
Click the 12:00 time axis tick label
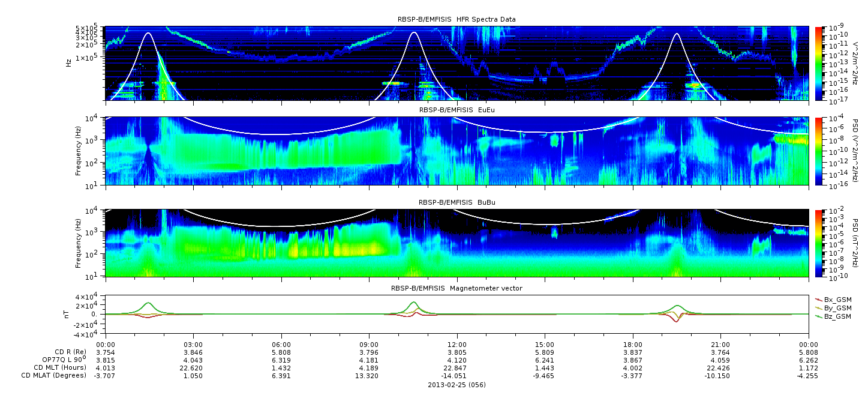tap(457, 345)
